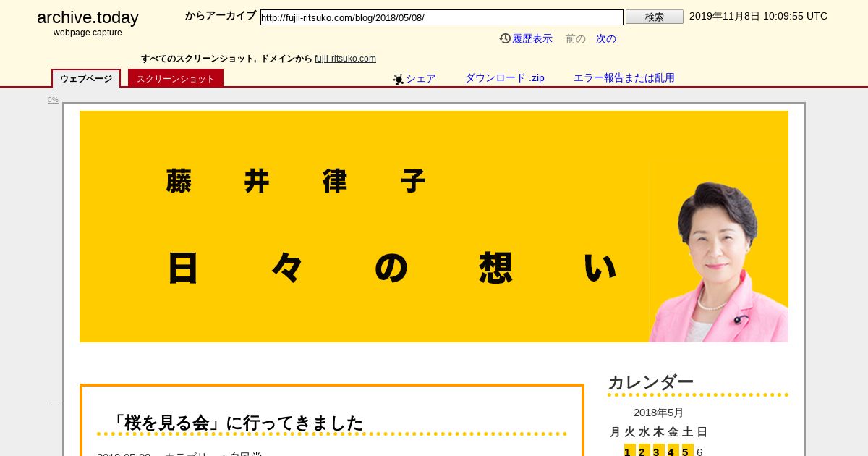Click the カレンダー sidebar heading
The width and height of the screenshot is (868, 456).
650,382
